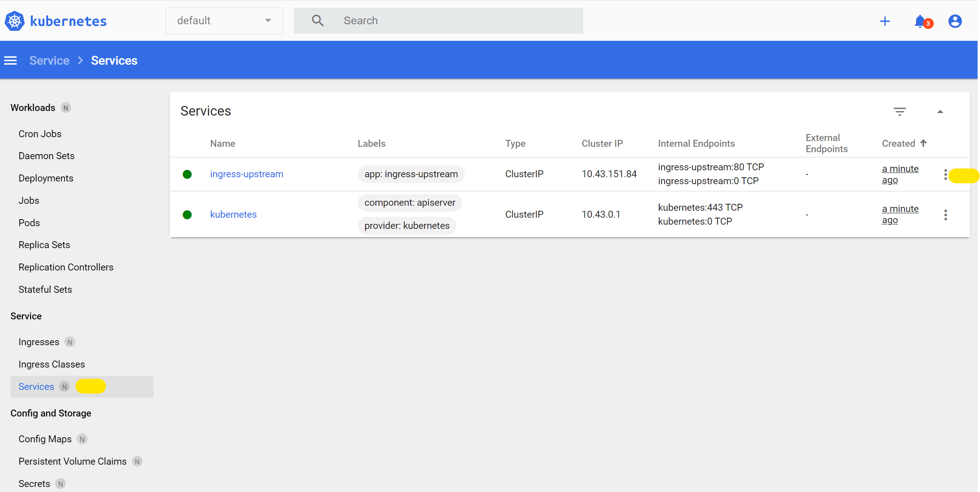The image size is (980, 492).
Task: Open Stateful Sets in the sidebar
Action: pos(45,290)
